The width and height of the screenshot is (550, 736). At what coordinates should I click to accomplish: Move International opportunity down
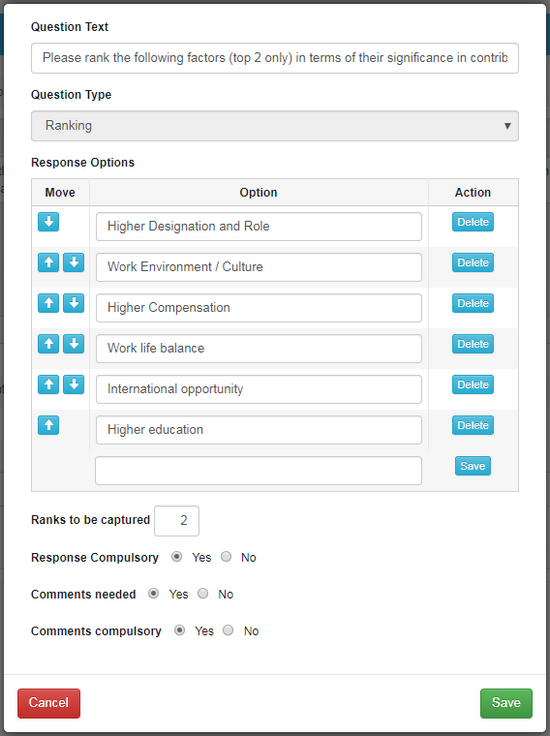click(x=74, y=384)
